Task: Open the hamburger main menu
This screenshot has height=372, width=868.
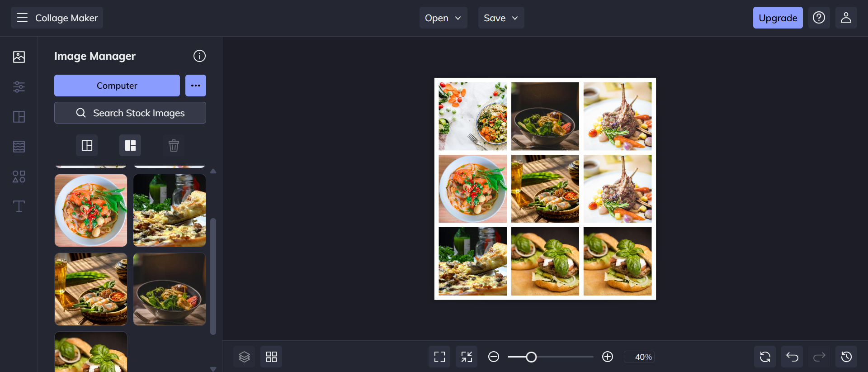Action: pyautogui.click(x=22, y=18)
